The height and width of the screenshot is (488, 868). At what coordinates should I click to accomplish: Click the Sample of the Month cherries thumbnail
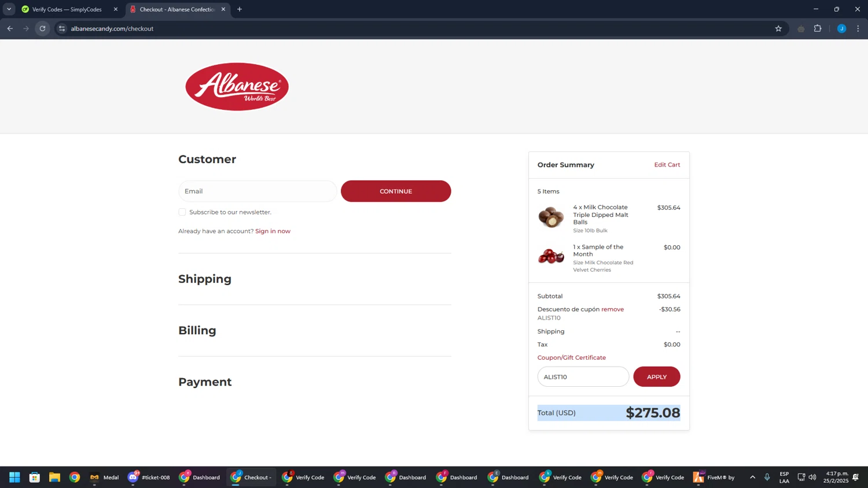(551, 256)
